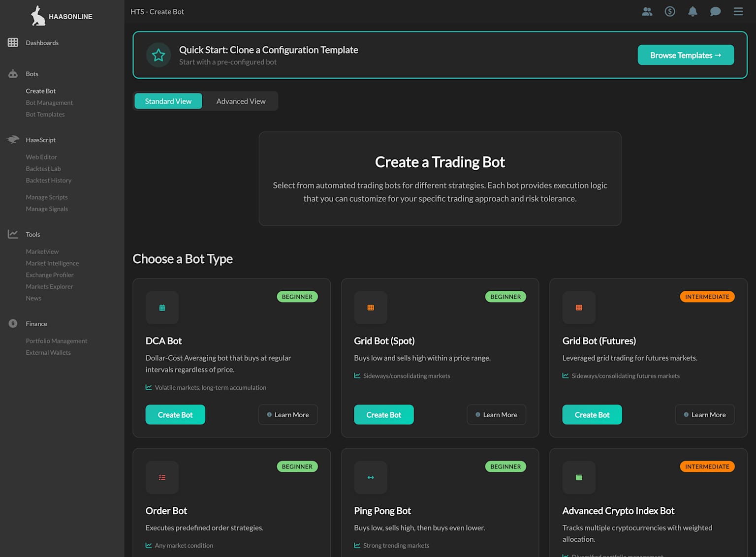Click the Tools chart icon in sidebar
The width and height of the screenshot is (756, 557).
[x=13, y=234]
